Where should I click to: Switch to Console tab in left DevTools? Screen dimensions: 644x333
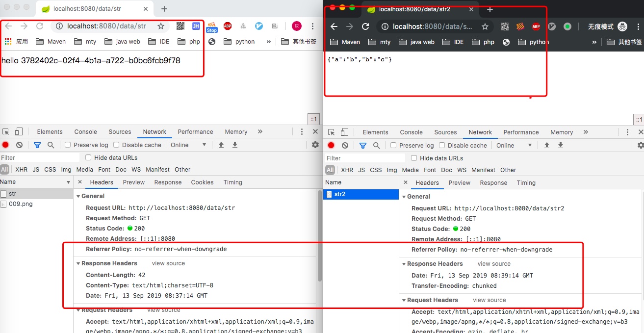click(85, 131)
